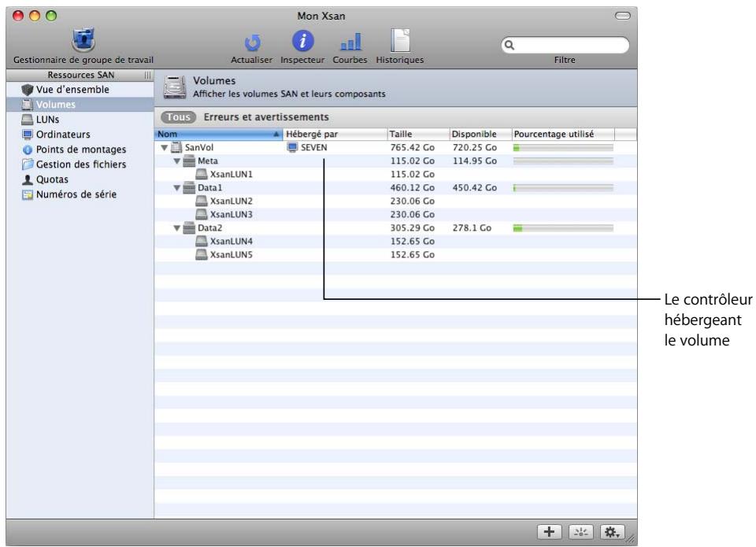Click the window green zoom button
The width and height of the screenshot is (756, 547).
pyautogui.click(x=51, y=16)
